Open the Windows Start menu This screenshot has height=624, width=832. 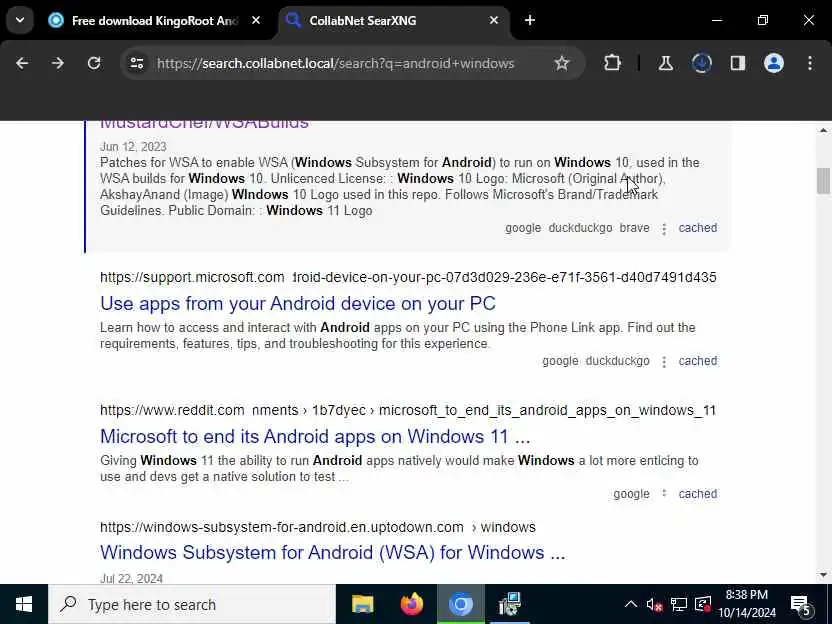24,604
